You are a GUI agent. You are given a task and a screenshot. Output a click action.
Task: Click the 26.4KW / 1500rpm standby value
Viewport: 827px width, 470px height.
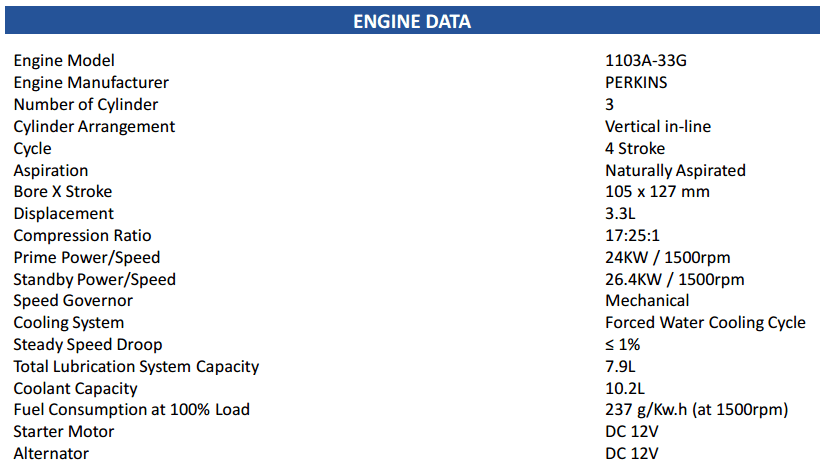click(x=674, y=280)
